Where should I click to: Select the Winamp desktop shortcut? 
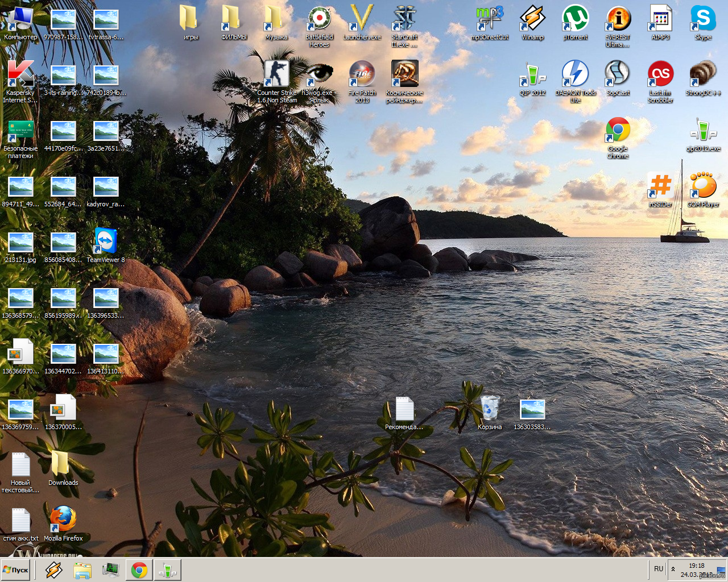point(532,23)
